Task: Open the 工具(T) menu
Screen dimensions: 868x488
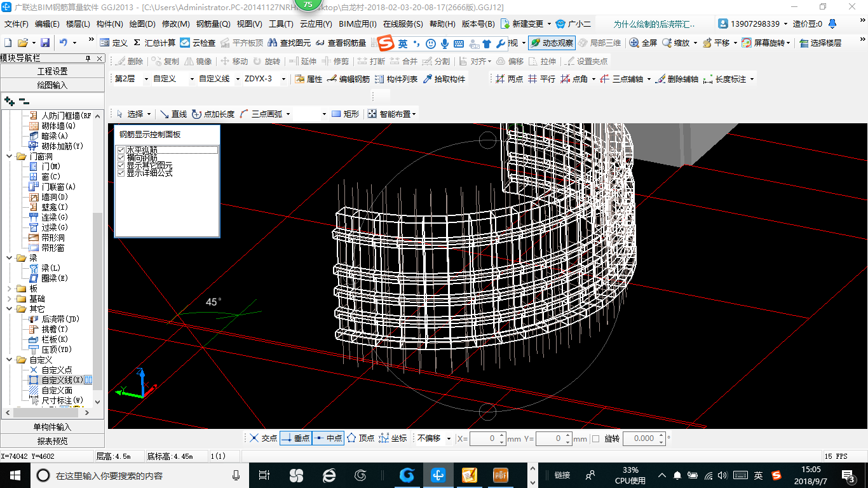Action: [x=281, y=24]
